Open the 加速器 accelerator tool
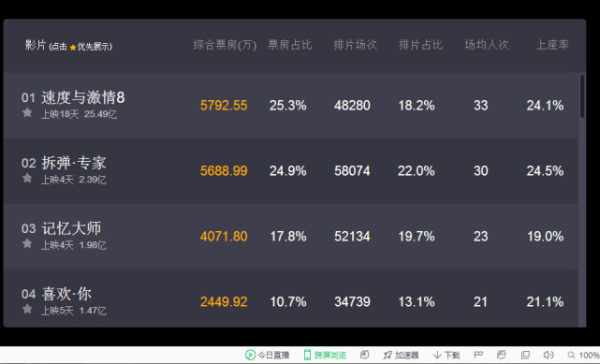Screen dimensions: 600x364 (x=401, y=355)
